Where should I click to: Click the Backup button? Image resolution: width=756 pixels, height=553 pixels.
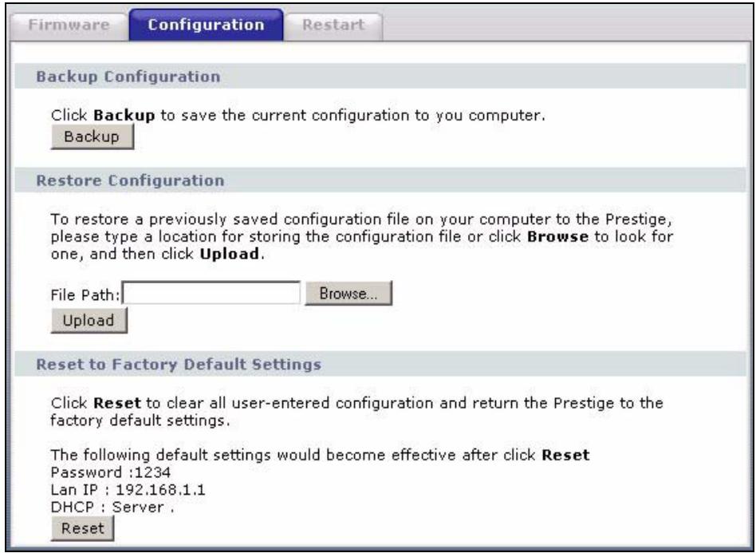tap(92, 136)
